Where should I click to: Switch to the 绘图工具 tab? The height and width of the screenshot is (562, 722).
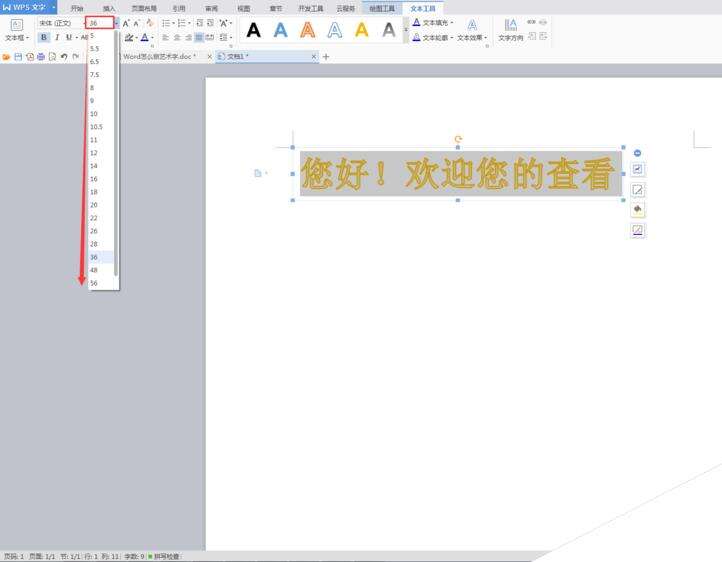coord(382,8)
